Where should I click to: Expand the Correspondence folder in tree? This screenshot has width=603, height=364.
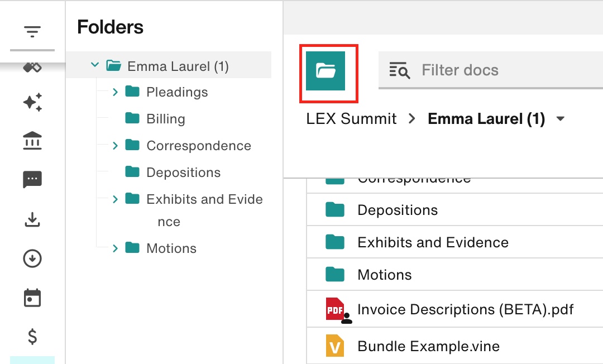tap(115, 145)
